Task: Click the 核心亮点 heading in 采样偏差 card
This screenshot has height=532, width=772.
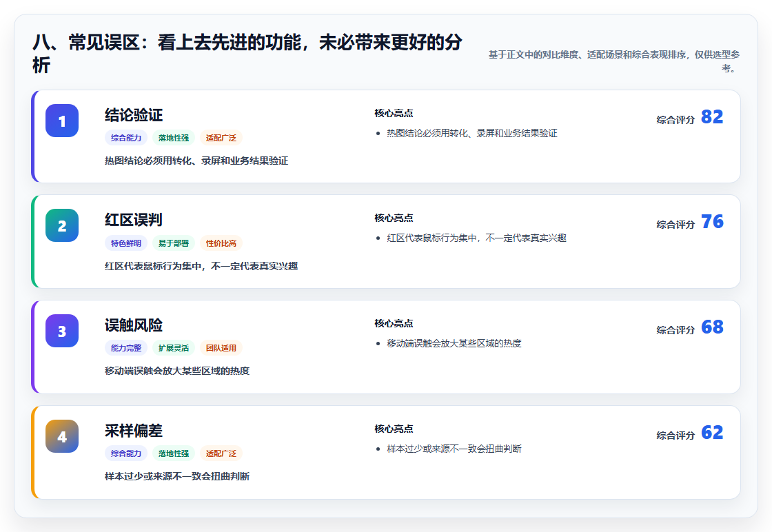Action: [394, 429]
